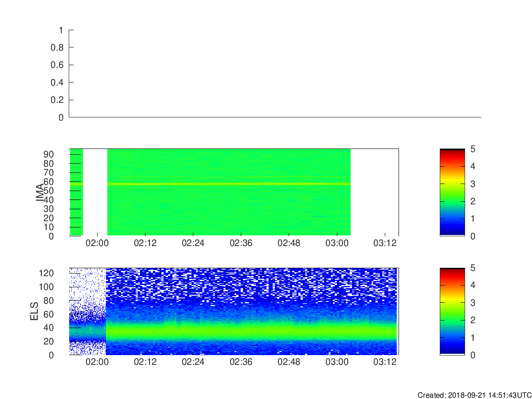Click the 02:24 time label under the ELS panel

coord(193,362)
